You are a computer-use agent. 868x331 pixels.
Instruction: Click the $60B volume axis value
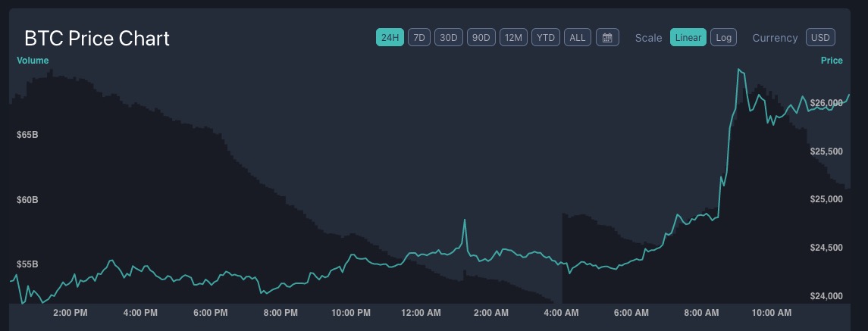[x=27, y=199]
